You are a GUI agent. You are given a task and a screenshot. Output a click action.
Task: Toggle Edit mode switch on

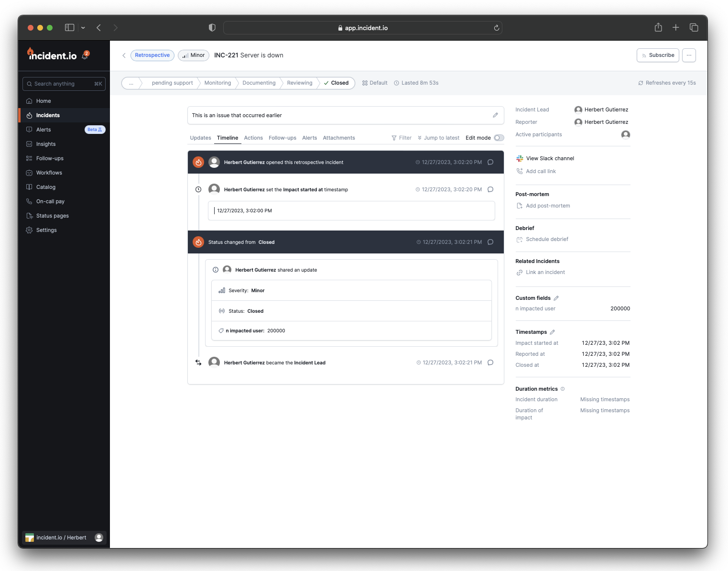499,138
